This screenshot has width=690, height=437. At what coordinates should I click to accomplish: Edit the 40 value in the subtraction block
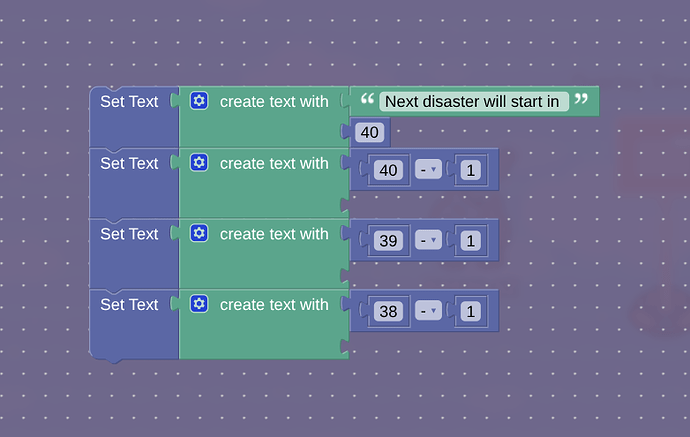389,171
